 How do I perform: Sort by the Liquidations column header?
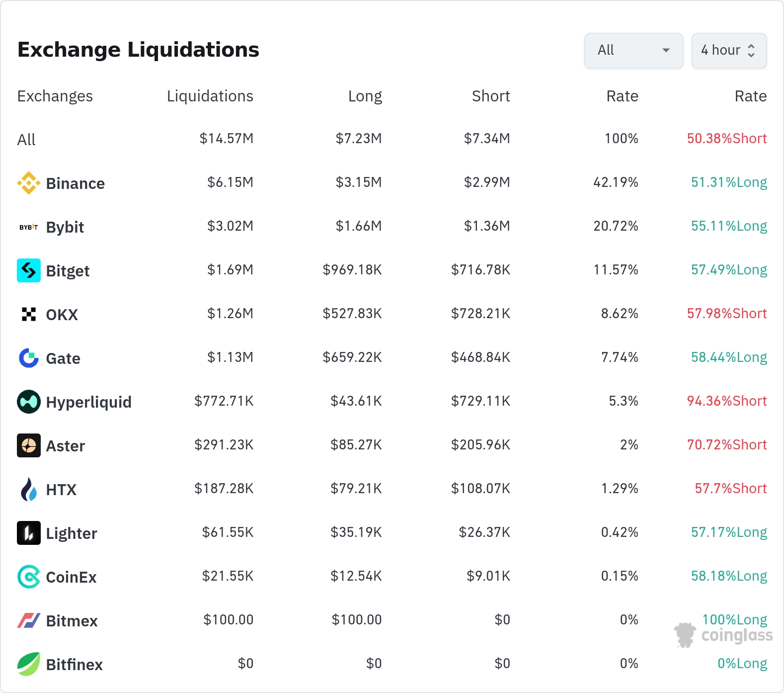(210, 96)
